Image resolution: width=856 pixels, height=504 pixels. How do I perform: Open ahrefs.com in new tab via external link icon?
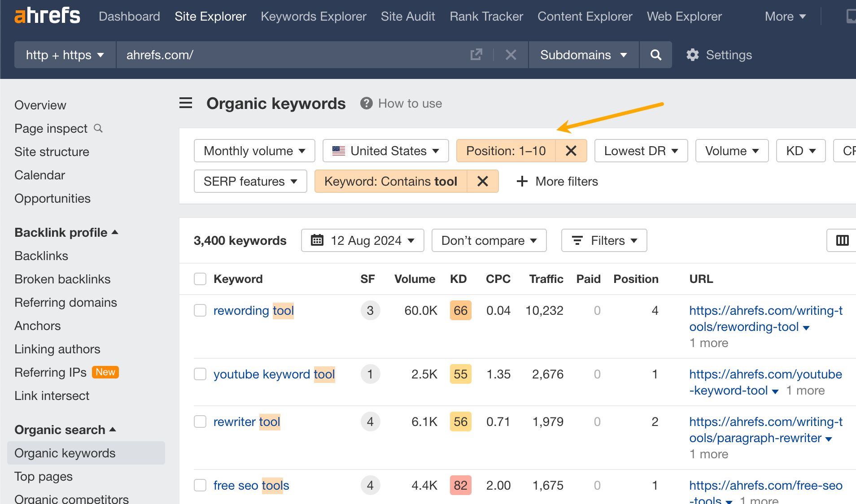pos(476,55)
